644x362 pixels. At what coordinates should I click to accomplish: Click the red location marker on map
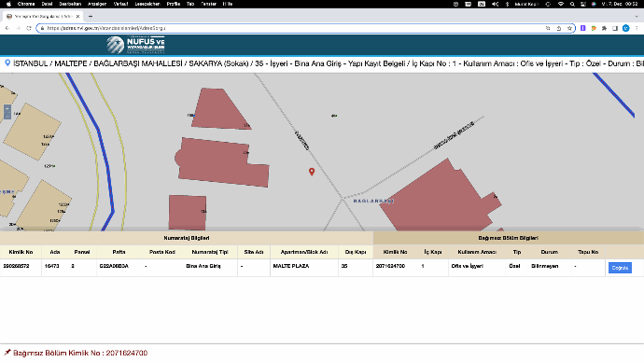[312, 172]
